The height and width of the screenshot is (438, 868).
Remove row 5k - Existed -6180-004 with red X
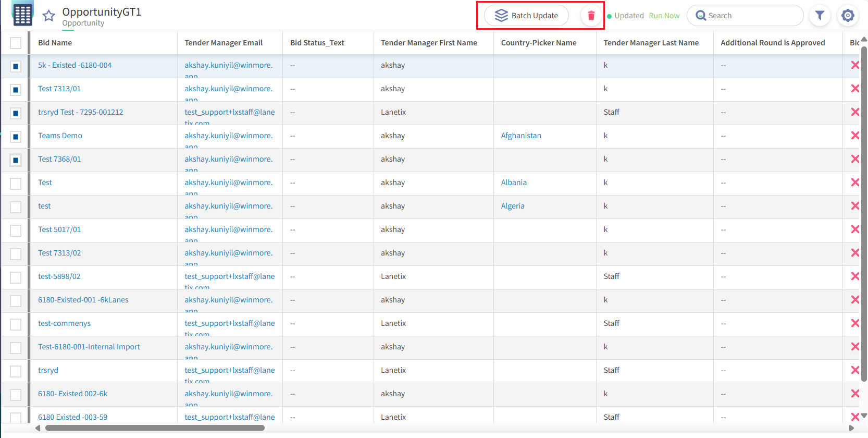click(x=855, y=65)
